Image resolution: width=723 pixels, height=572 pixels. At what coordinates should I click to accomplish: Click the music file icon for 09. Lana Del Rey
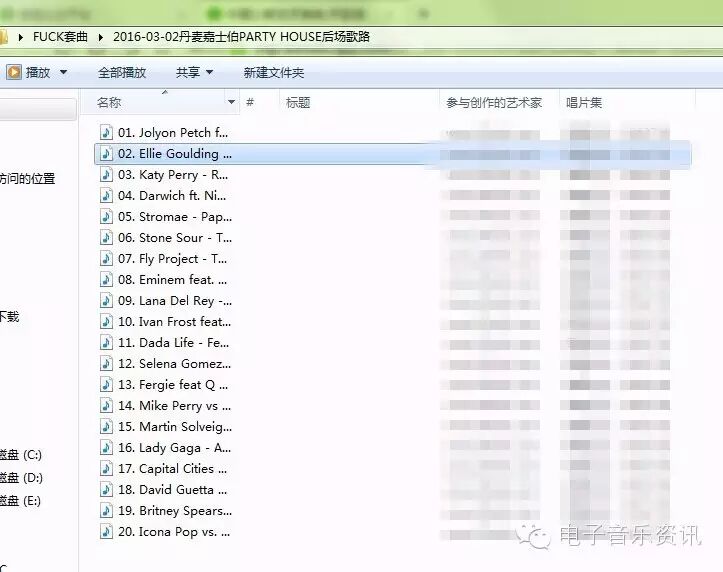107,301
